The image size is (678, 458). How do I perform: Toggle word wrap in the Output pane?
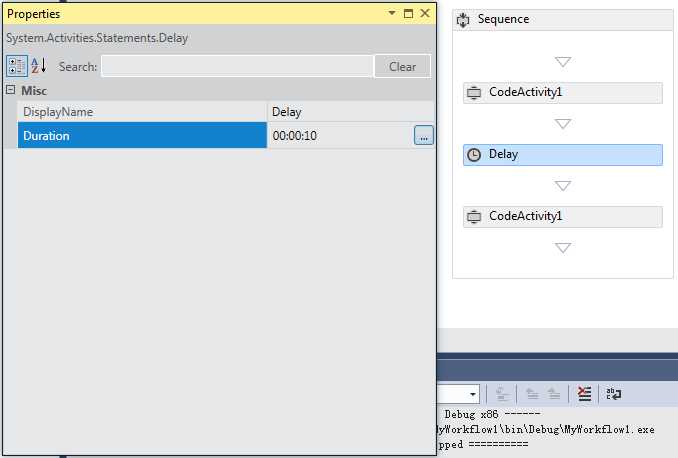[614, 394]
